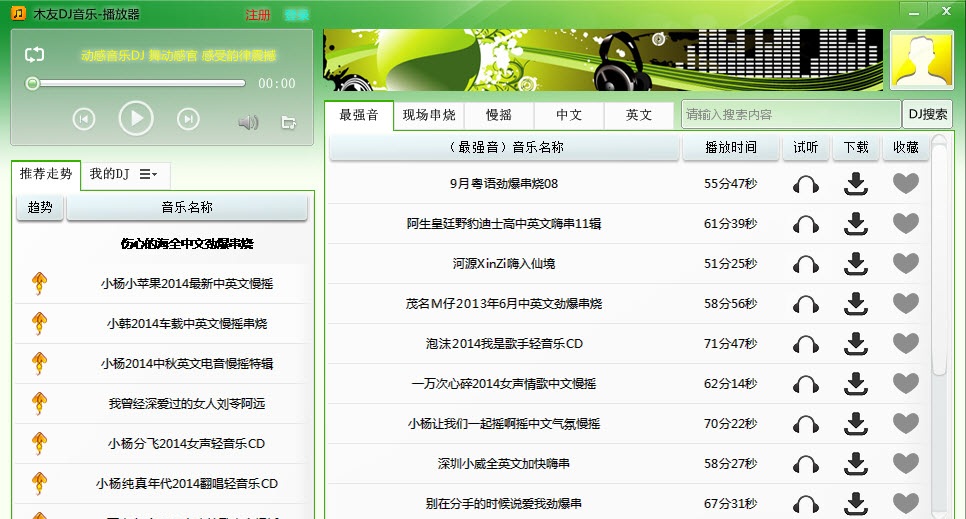This screenshot has height=519, width=966.
Task: Listen to 茂名M仔2013年6月中英文劲爆串烧
Action: 805,303
